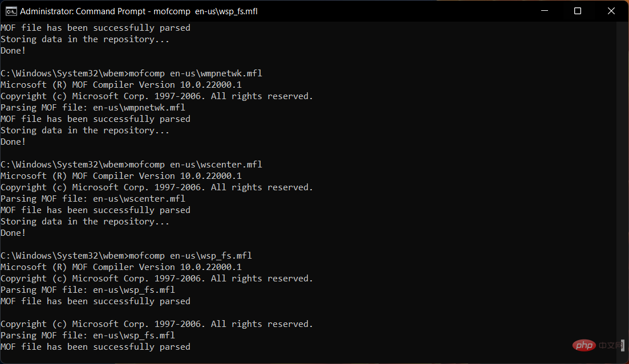Click the last "Parsing MOF file: en-us\wsp_fs.mfl" line
The height and width of the screenshot is (364, 629).
[88, 336]
